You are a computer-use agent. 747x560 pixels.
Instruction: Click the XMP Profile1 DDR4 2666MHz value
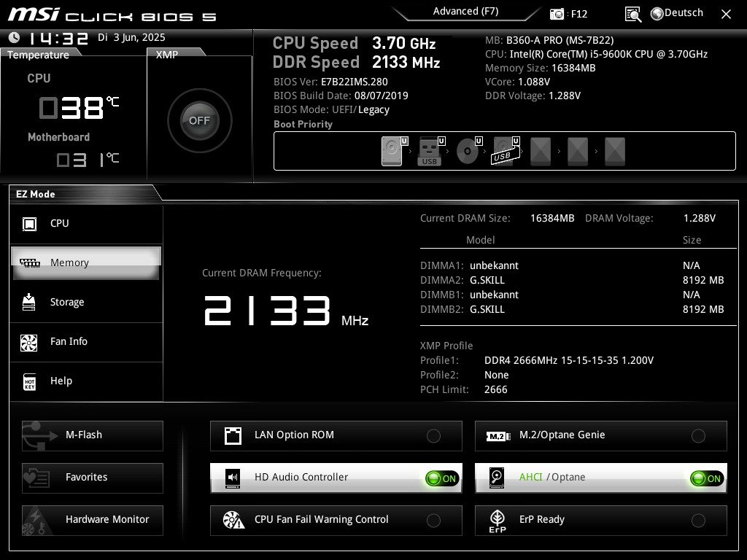coord(569,360)
